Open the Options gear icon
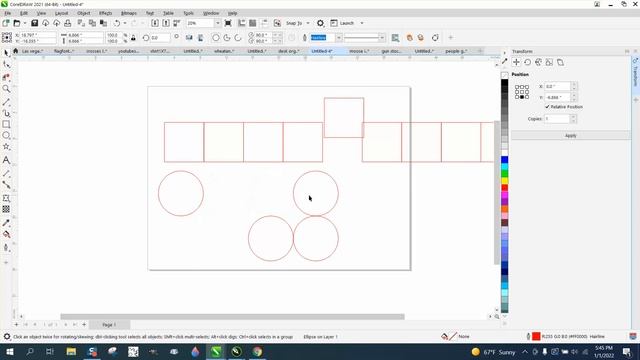This screenshot has height=360, width=640. 320,23
